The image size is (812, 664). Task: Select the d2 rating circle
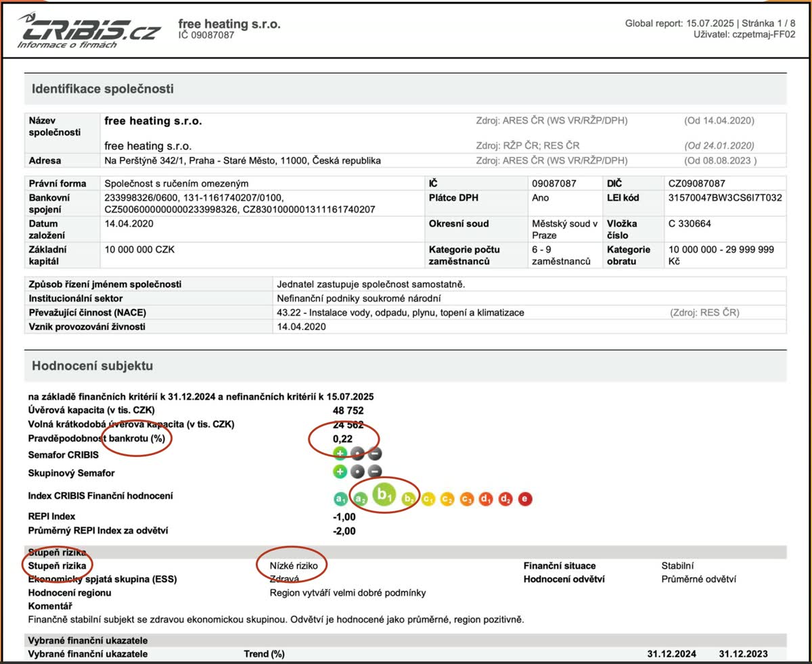[505, 499]
